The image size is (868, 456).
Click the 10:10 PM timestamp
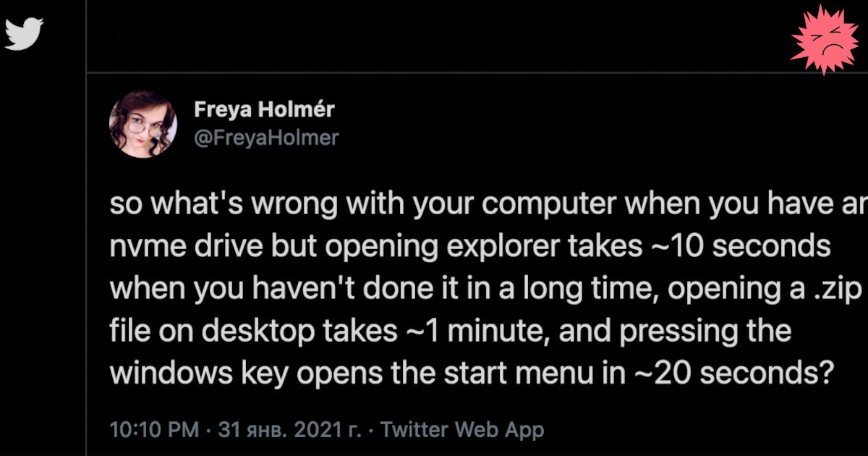click(154, 429)
